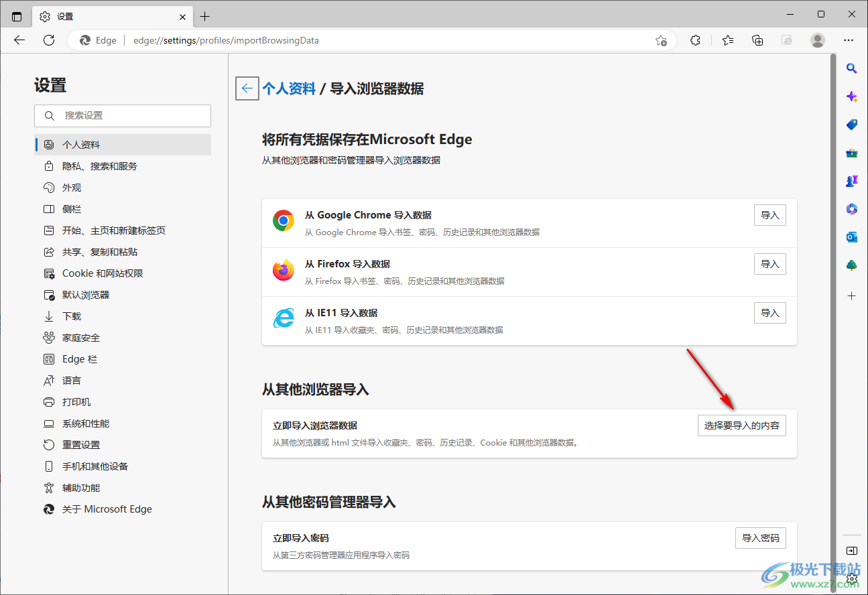The image size is (868, 595).
Task: Open the profile avatar icon
Action: pyautogui.click(x=818, y=40)
